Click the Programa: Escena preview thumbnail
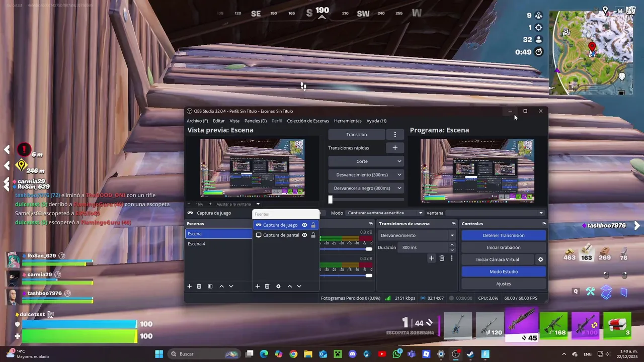This screenshot has height=362, width=644. tap(477, 170)
